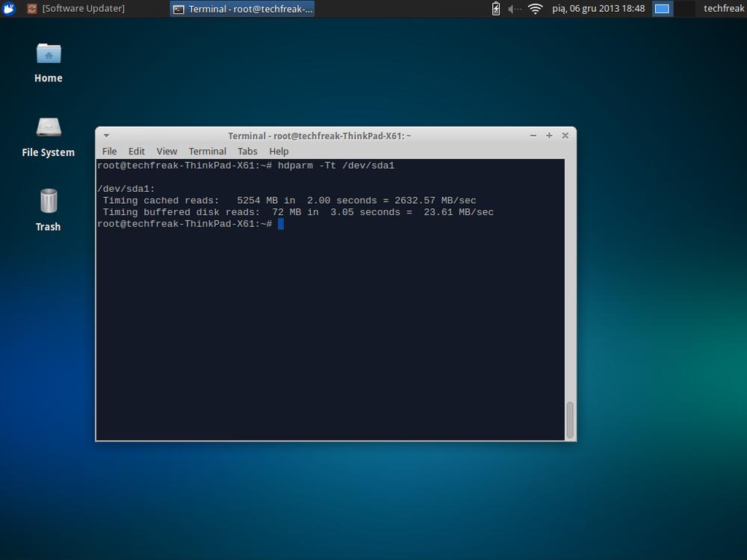Click the clock showing 06 gru 2013 18:48
The height and width of the screenshot is (560, 747).
point(598,8)
